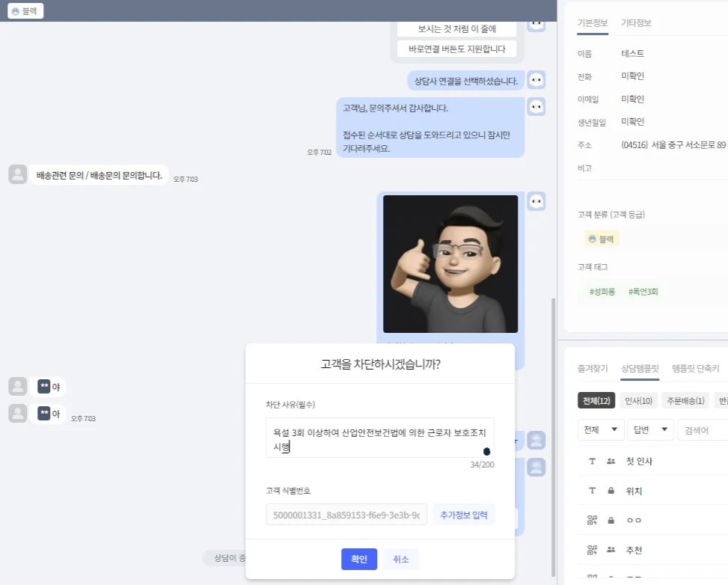
Task: Click the 검색어 search field
Action: tap(699, 429)
